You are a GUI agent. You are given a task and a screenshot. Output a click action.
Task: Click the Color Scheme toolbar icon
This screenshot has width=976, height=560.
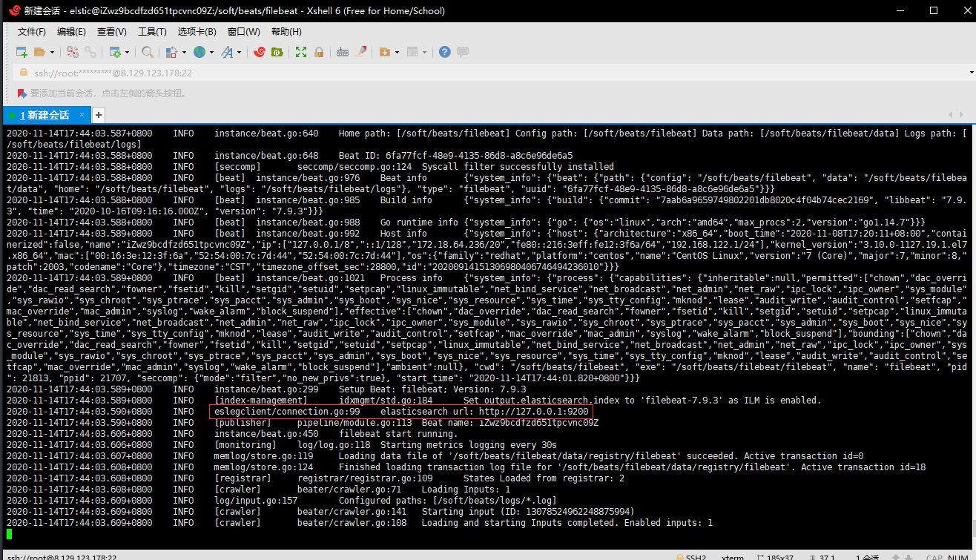[171, 52]
